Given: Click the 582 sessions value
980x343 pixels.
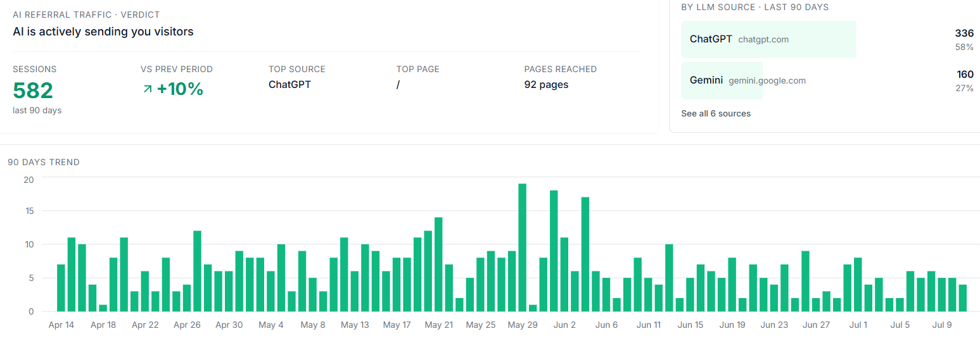Looking at the screenshot, I should (x=33, y=90).
